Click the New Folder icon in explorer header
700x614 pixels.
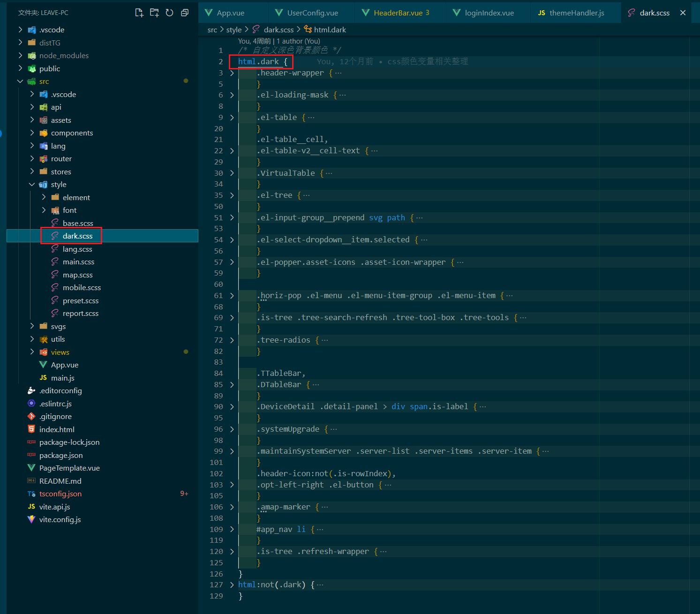click(x=154, y=13)
